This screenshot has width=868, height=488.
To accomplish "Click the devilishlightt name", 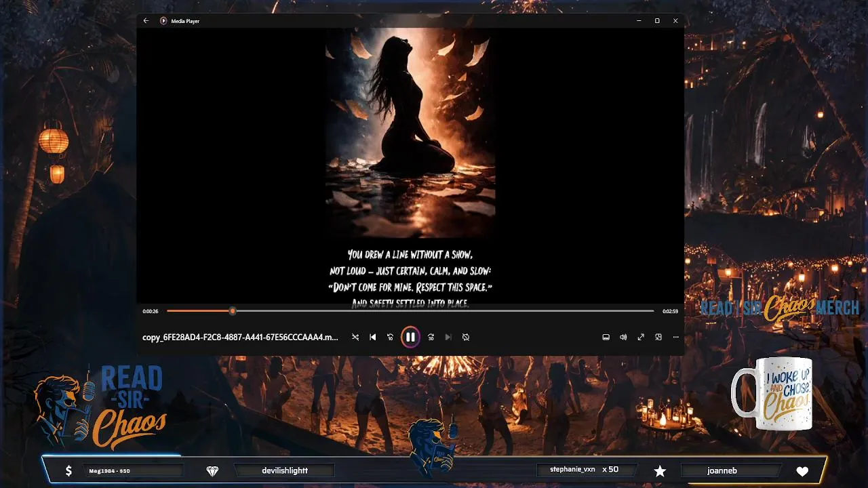I will [285, 470].
